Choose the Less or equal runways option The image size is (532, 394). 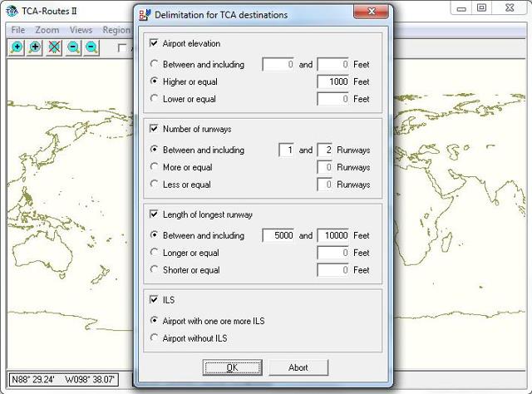(x=154, y=184)
